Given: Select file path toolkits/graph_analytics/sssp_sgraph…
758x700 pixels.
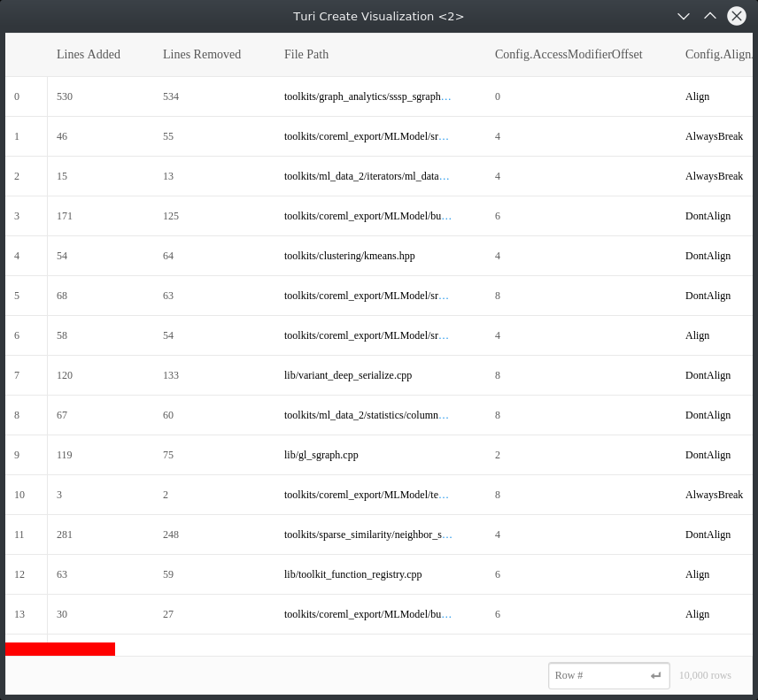Looking at the screenshot, I should [x=367, y=96].
